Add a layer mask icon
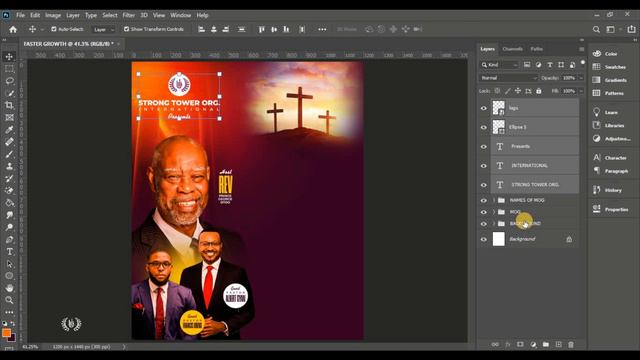Viewport: 640px width, 360px height. [x=520, y=344]
